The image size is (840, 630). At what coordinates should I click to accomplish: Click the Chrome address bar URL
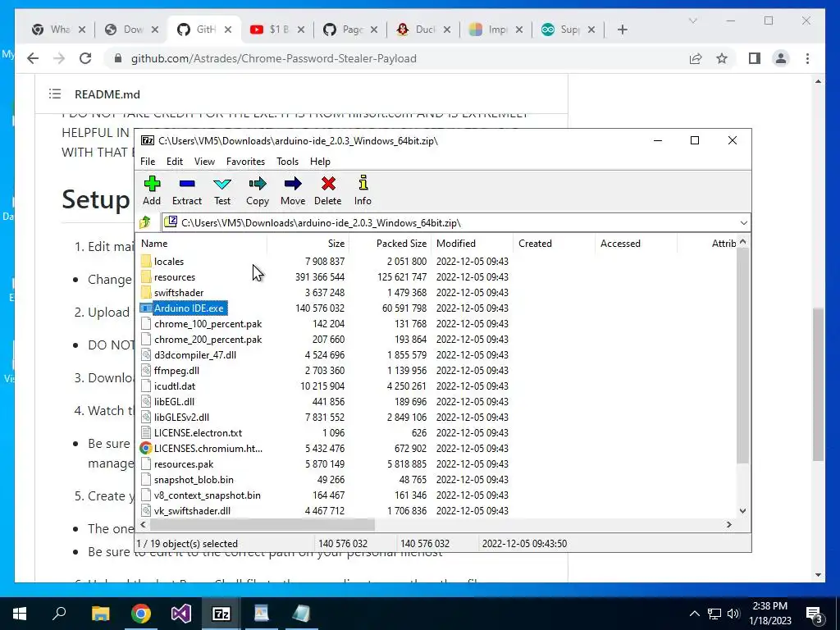click(x=274, y=58)
